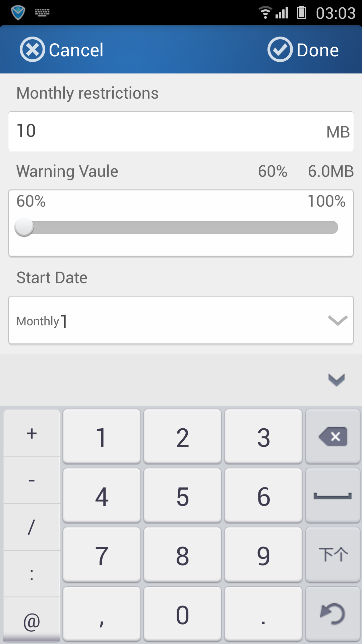This screenshot has width=362, height=644.
Task: Tap the Done checkmark icon
Action: [280, 50]
